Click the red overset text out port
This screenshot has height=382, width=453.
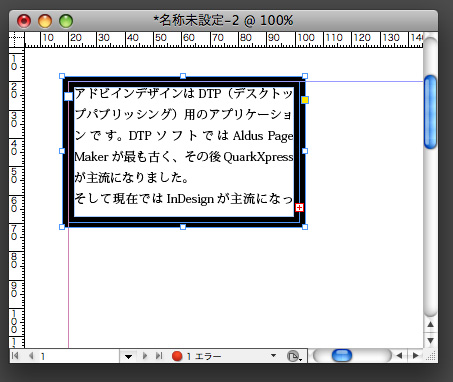299,208
